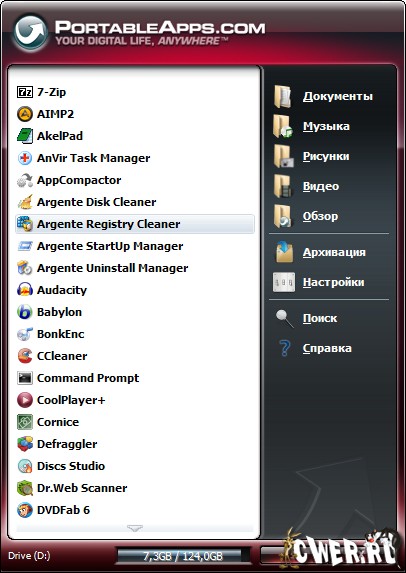Click the Поиск search magnifier
Image resolution: width=406 pixels, height=573 pixels.
284,318
